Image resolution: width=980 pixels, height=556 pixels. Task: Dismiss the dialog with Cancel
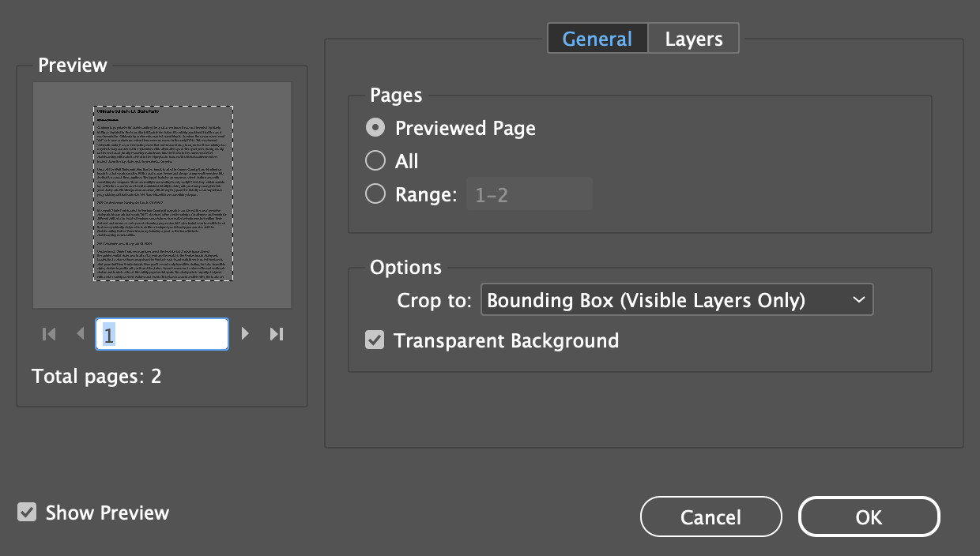coord(710,517)
